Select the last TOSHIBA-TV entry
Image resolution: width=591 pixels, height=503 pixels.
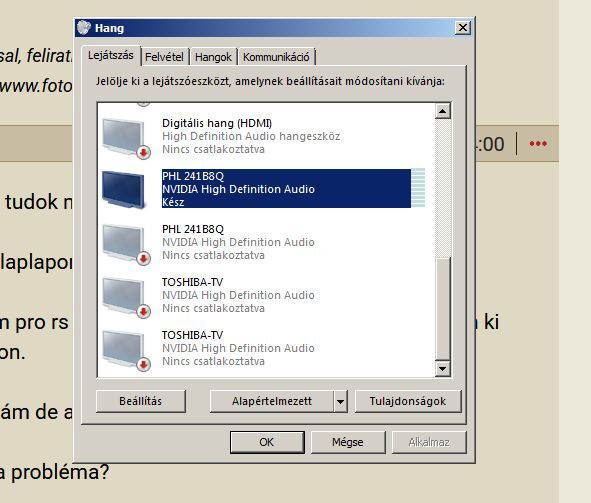pyautogui.click(x=264, y=348)
